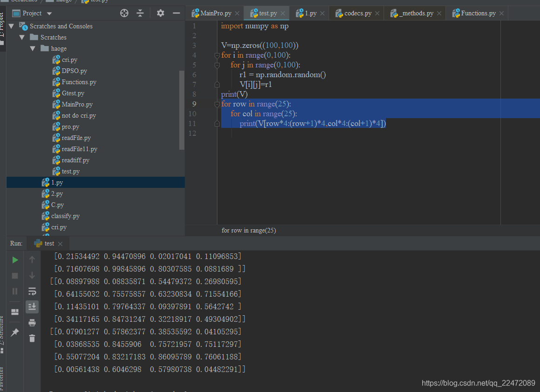Close the codecs.py tab
Viewport: 540px width, 392px height.
point(377,13)
